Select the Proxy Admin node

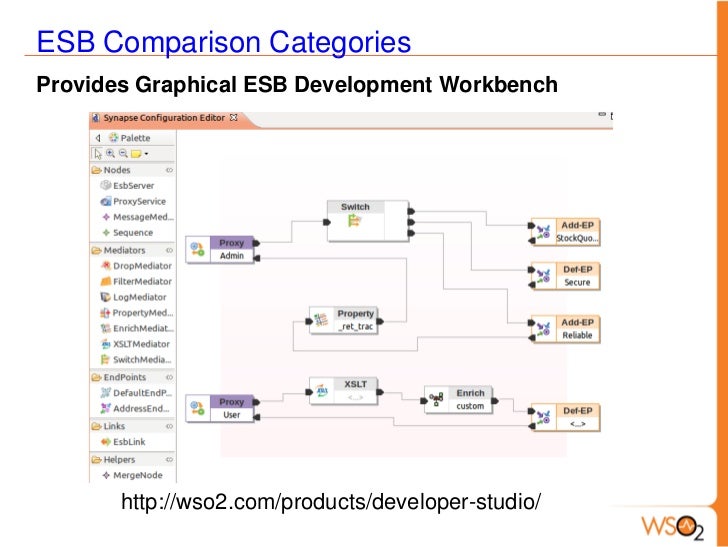click(x=220, y=249)
